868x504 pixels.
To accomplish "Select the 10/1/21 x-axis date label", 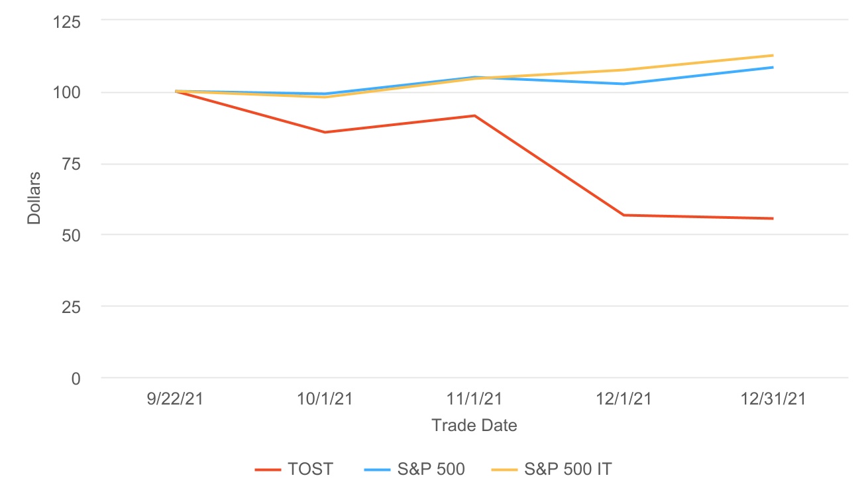I will point(325,399).
